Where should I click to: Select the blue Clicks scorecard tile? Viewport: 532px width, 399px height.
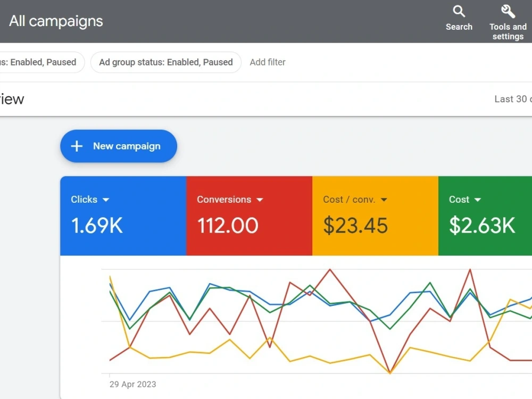tap(123, 216)
